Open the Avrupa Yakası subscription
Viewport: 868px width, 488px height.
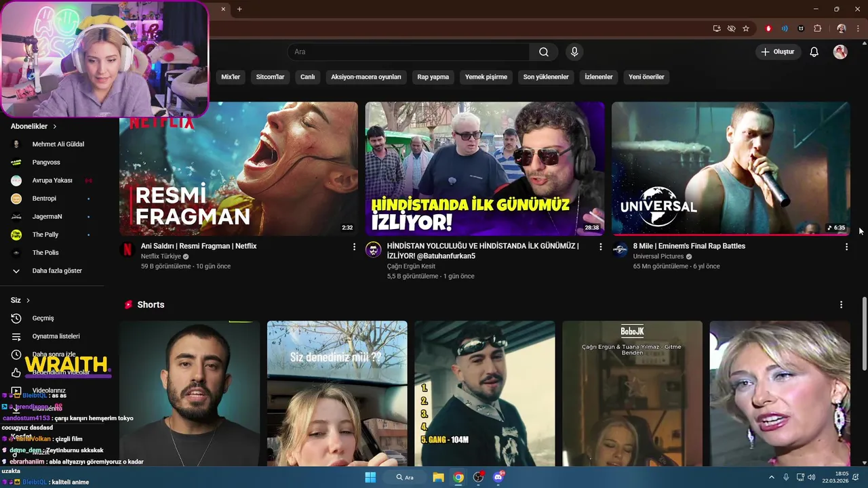[52, 180]
